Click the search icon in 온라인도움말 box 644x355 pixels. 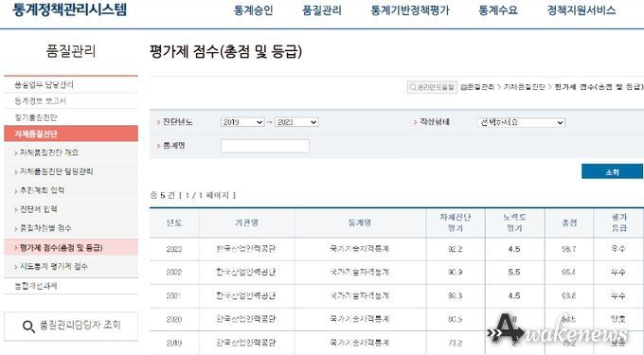click(413, 87)
